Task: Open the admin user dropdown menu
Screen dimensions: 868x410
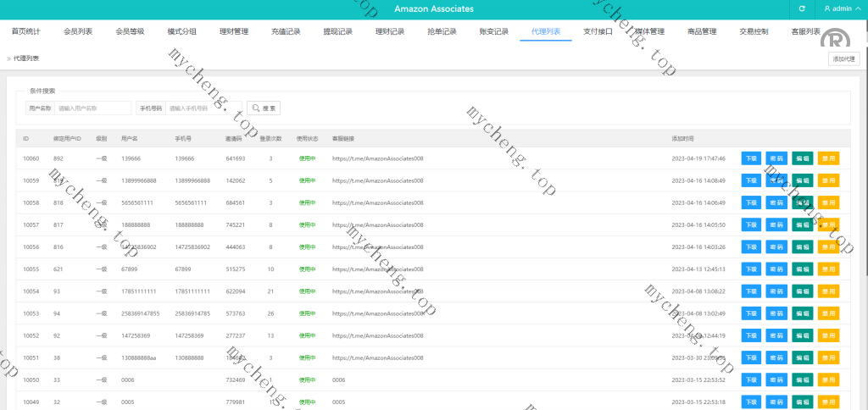Action: [842, 8]
